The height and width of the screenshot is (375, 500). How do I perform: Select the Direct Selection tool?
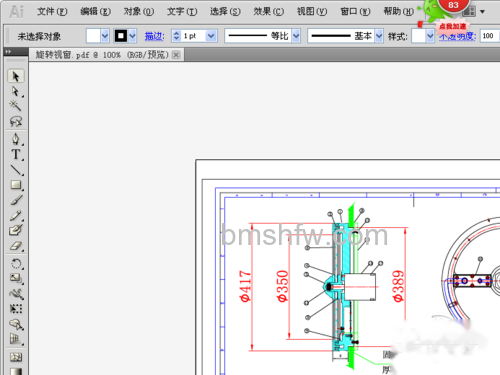point(15,91)
